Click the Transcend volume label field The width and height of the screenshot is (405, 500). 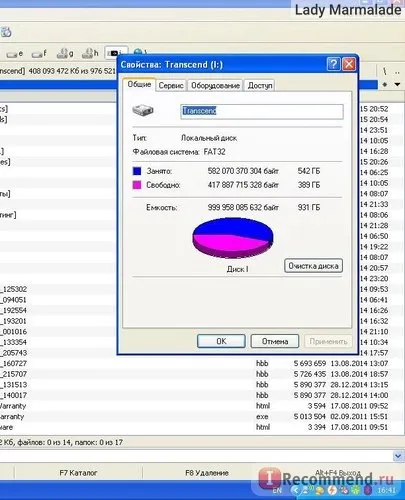pyautogui.click(x=262, y=111)
